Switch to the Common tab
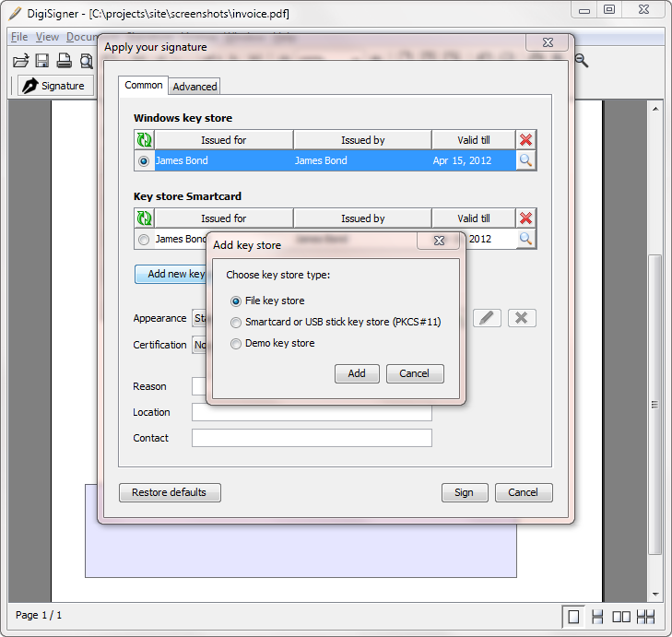Screen dimensions: 672x637 [143, 86]
